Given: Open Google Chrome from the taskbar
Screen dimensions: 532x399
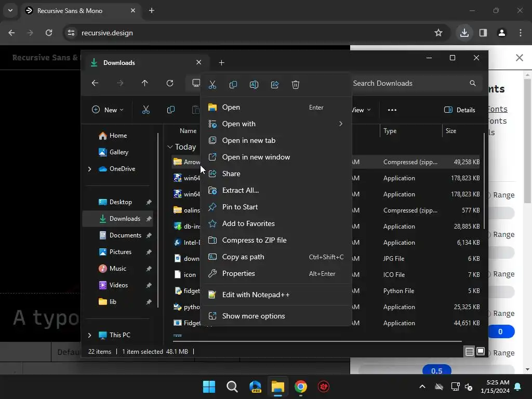Looking at the screenshot, I should tap(301, 387).
